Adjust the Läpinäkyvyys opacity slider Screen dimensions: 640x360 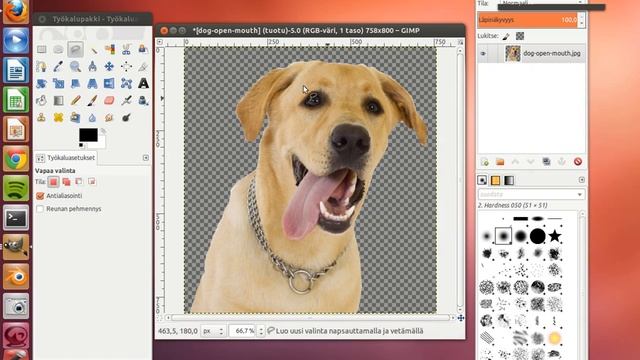528,20
